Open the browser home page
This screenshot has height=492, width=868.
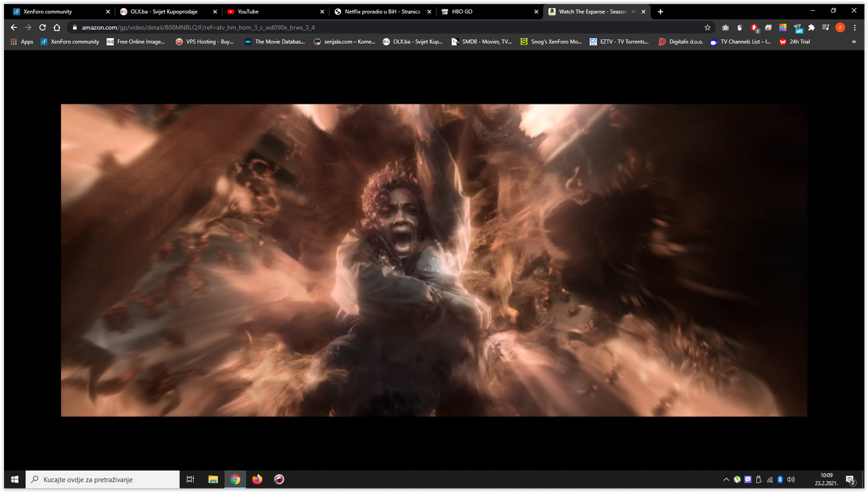pos(57,28)
